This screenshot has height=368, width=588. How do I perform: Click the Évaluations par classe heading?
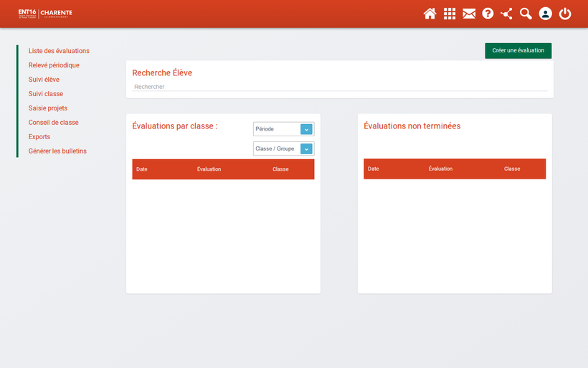pos(175,126)
